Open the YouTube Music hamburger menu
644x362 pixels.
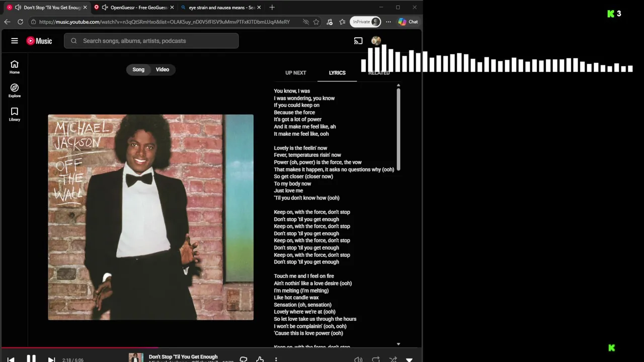pyautogui.click(x=15, y=41)
